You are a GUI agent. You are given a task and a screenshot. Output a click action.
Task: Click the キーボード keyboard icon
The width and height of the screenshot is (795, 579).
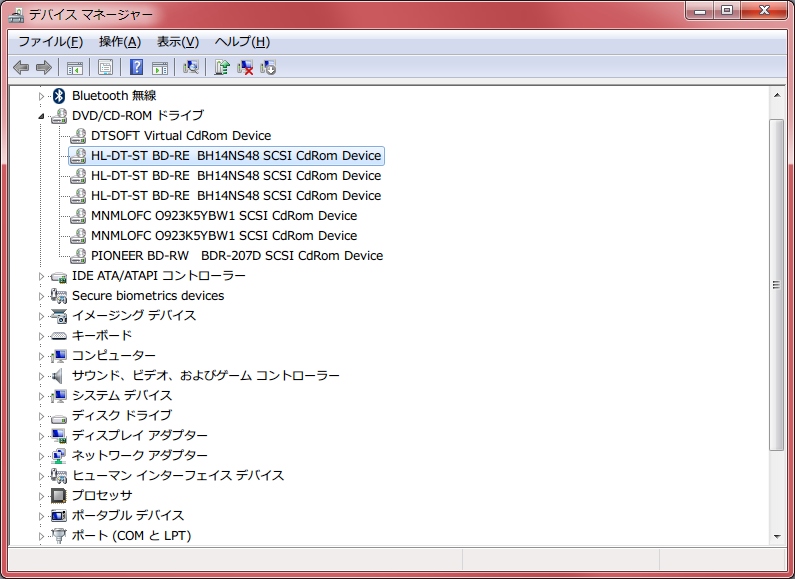click(59, 336)
